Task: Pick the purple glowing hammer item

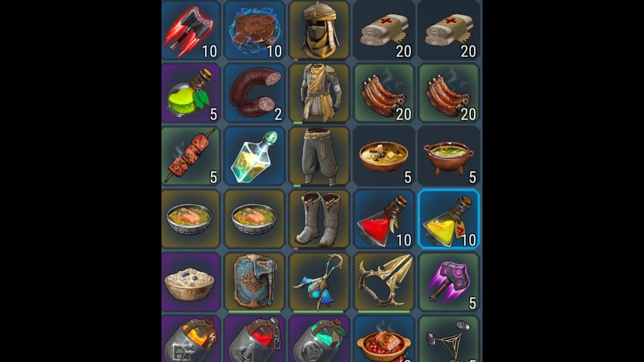Action: [449, 282]
